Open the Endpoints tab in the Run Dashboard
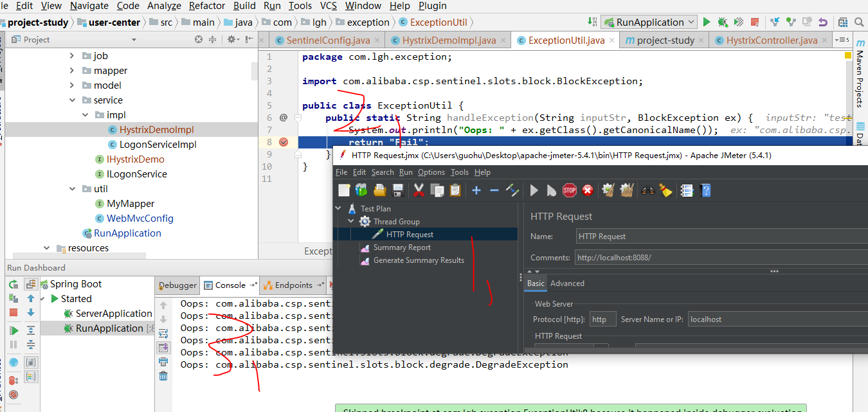The width and height of the screenshot is (868, 412). (294, 285)
